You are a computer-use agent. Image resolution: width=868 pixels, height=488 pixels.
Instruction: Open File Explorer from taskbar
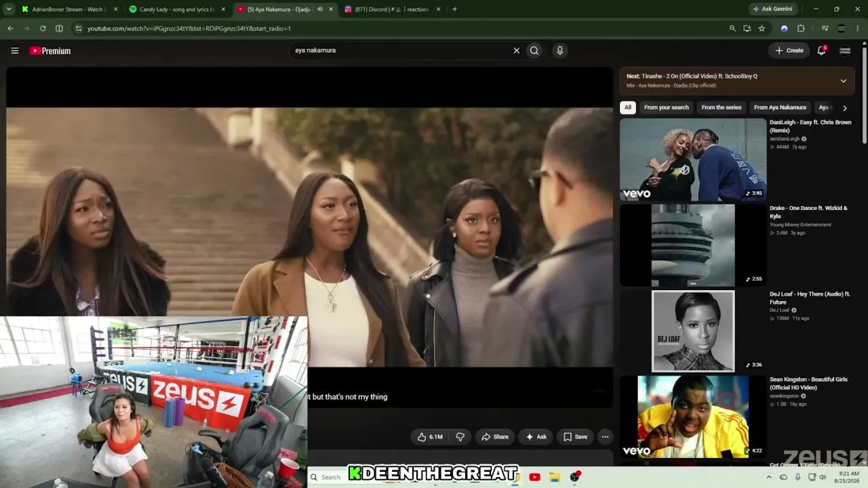pos(554,477)
